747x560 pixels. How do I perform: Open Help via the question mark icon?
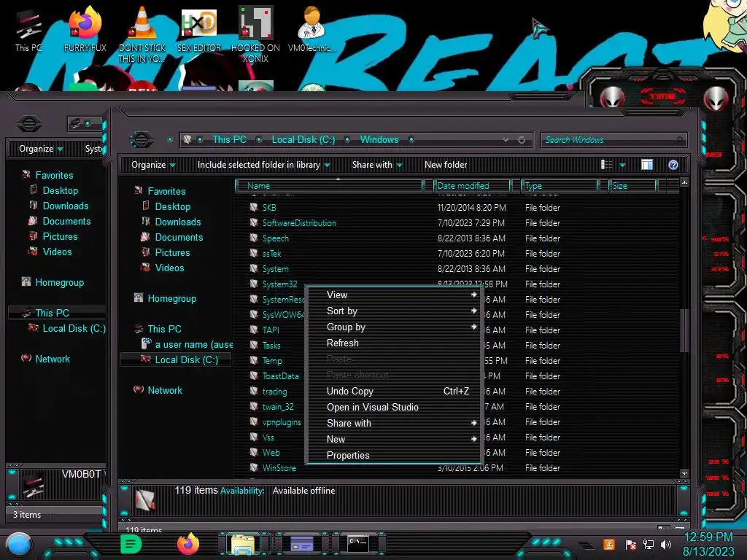click(673, 165)
